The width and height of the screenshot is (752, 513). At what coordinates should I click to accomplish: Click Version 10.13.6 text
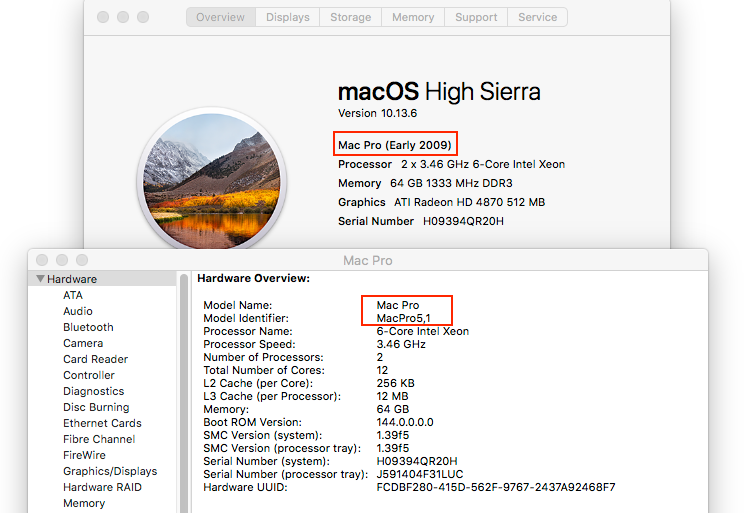(377, 114)
